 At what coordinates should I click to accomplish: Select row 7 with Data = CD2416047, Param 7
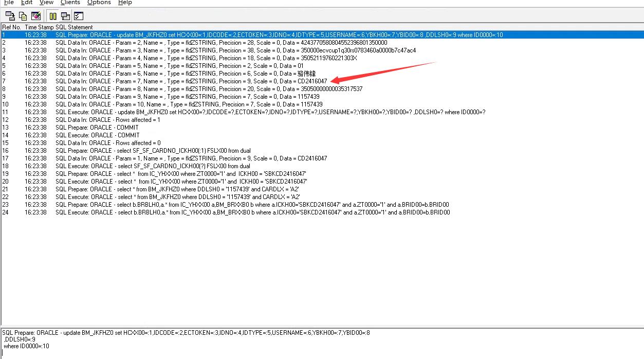tap(322, 81)
